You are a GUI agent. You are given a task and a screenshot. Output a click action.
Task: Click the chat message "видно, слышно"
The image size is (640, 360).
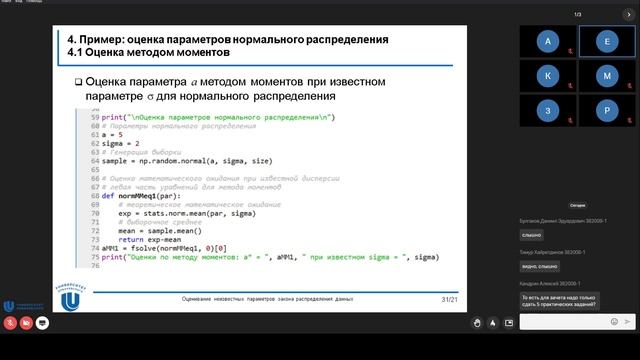pyautogui.click(x=540, y=267)
